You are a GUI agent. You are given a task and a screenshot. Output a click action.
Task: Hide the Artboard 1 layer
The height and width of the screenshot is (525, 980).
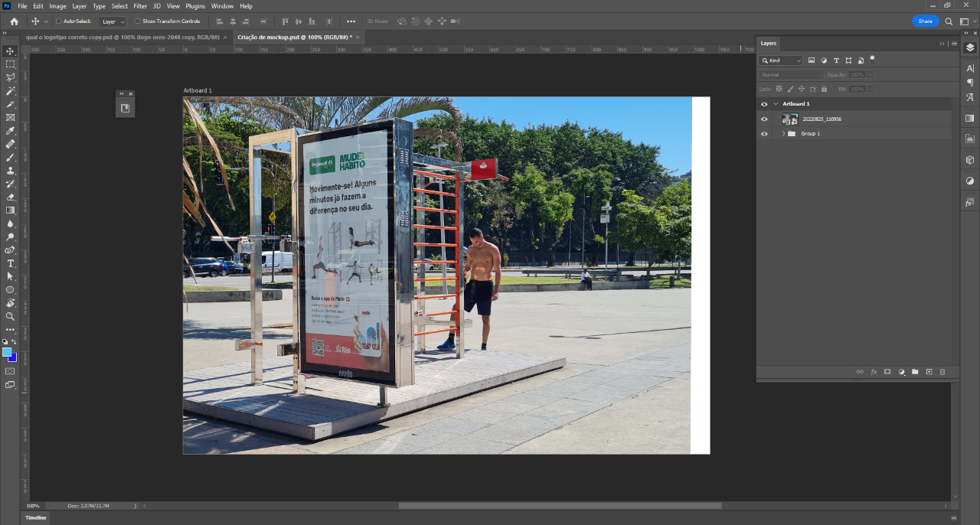(764, 104)
